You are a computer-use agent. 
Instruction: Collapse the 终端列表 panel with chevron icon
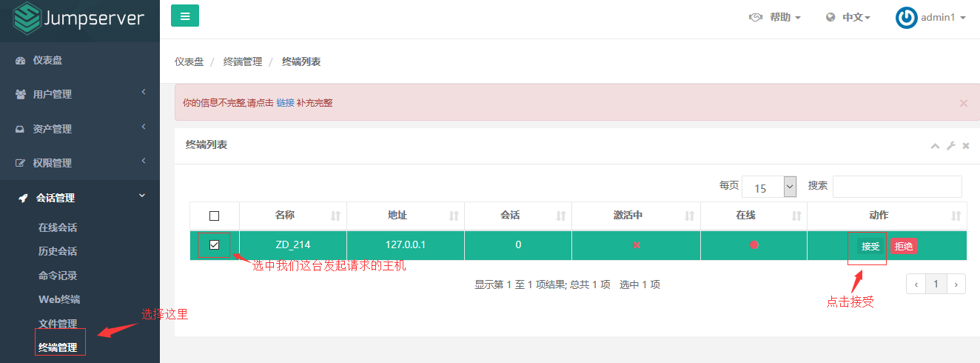click(x=935, y=146)
